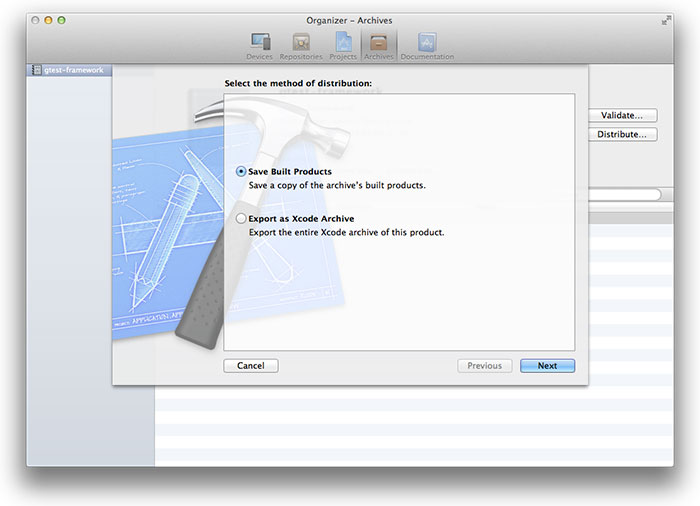
Task: Close the Organizer window
Action: click(35, 20)
